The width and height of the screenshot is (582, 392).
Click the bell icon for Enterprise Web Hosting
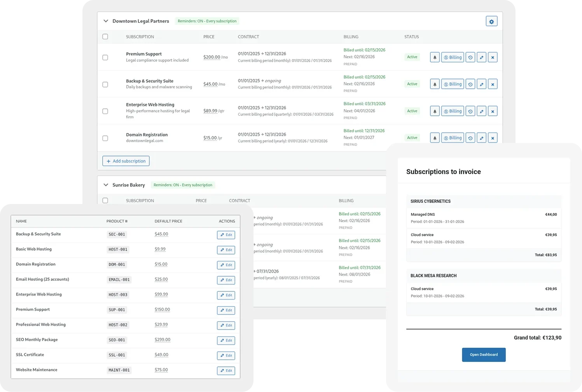[434, 111]
